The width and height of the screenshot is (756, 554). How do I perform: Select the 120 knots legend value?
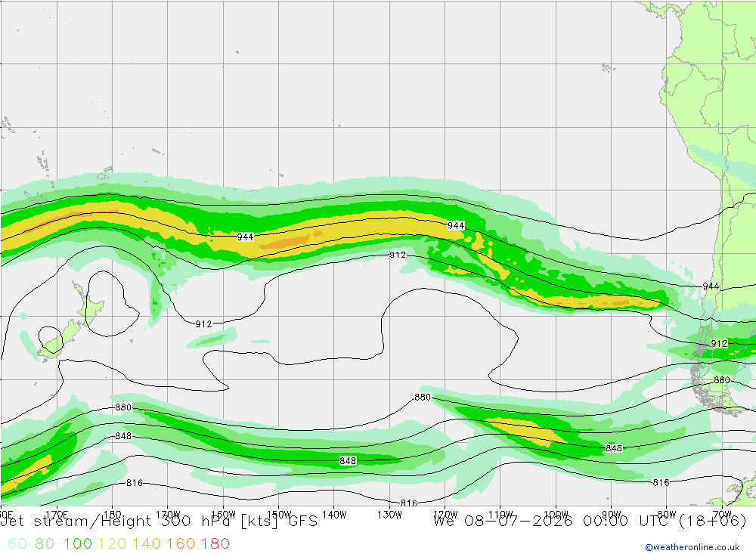113,543
